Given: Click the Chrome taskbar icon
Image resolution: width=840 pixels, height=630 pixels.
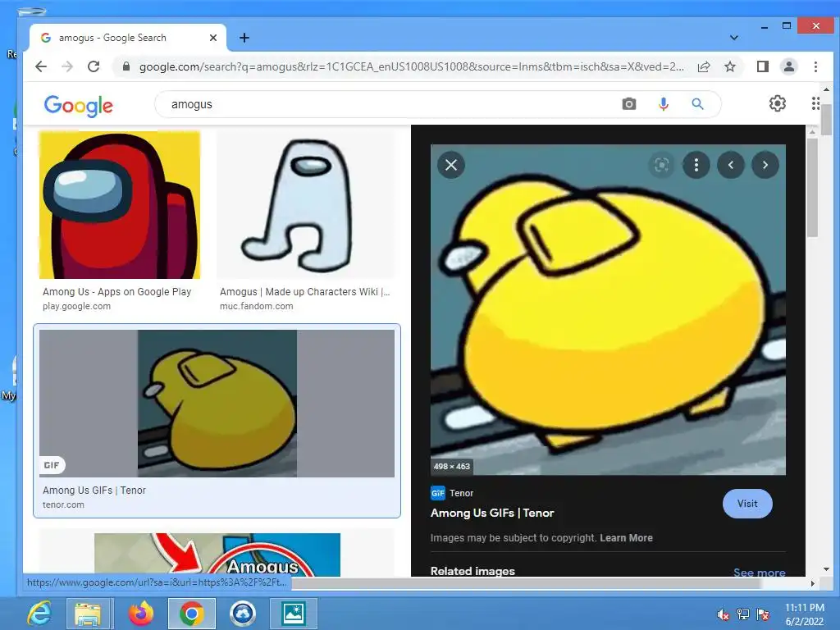Looking at the screenshot, I should (x=192, y=614).
